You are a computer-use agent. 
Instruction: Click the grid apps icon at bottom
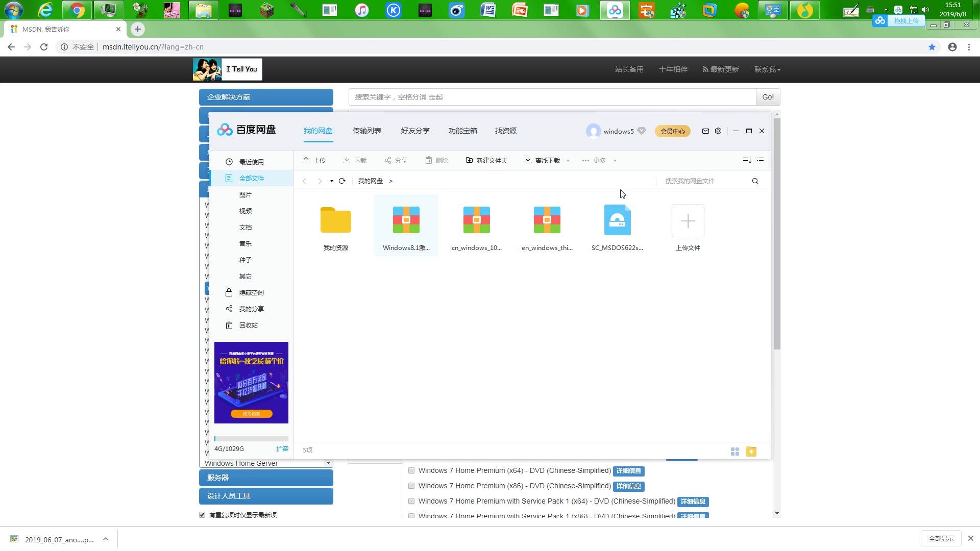[x=735, y=452]
